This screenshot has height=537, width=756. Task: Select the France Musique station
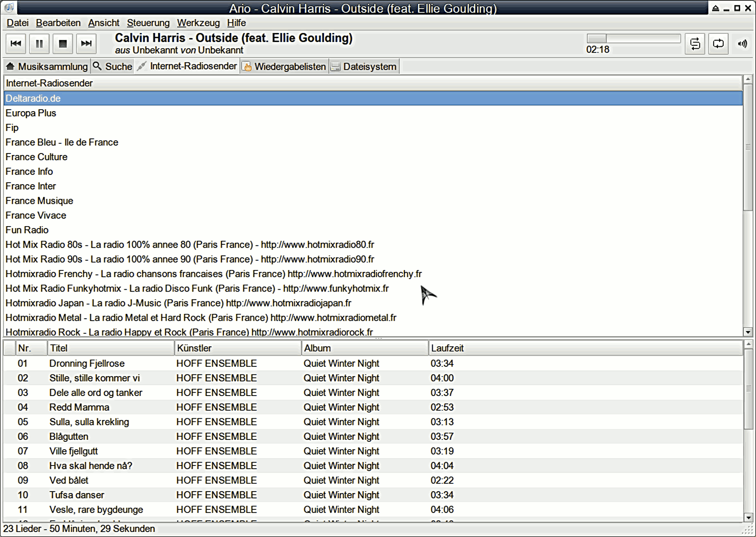(x=373, y=201)
